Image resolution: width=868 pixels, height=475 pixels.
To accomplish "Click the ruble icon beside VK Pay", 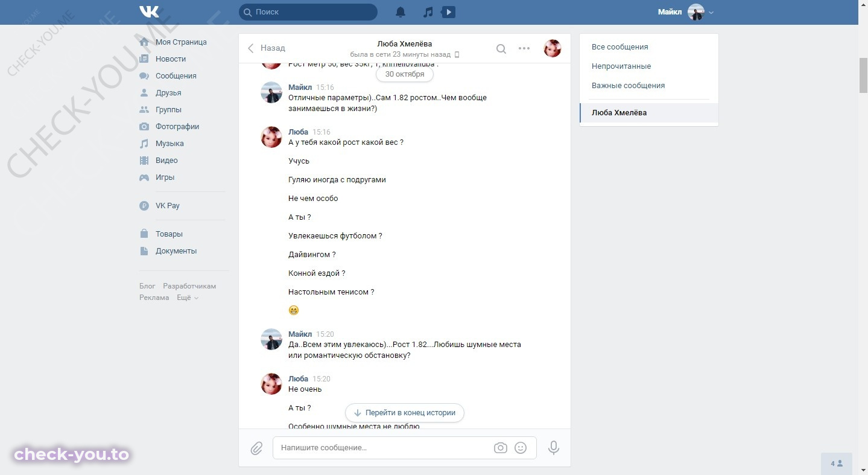I will click(x=144, y=206).
